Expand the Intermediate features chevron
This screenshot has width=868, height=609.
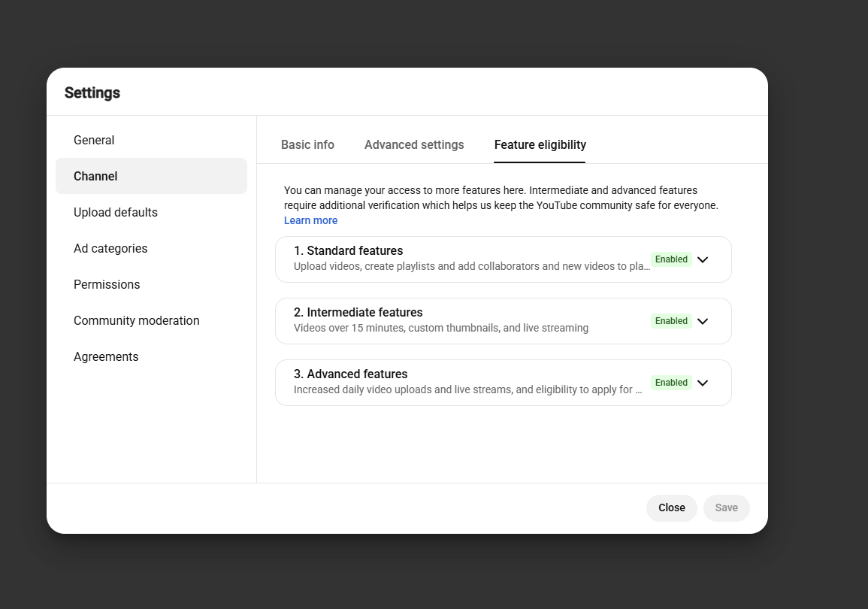[x=703, y=321]
